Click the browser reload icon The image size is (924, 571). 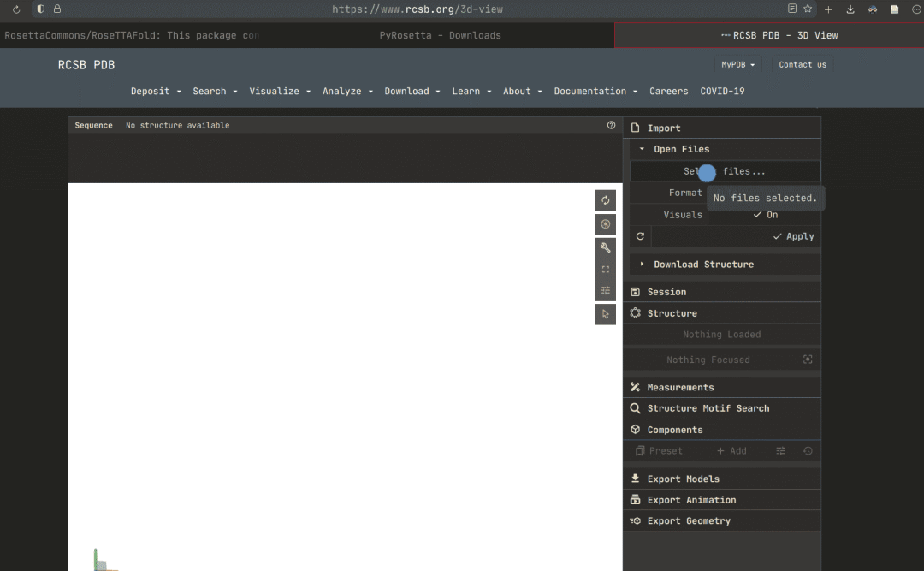(16, 9)
